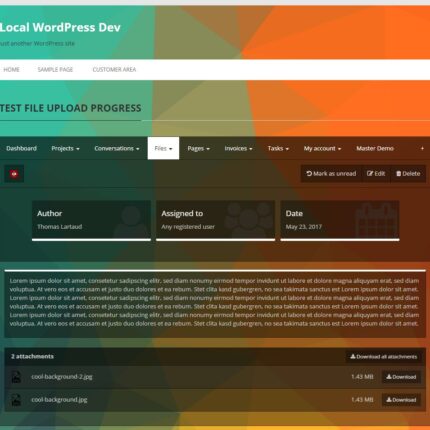Screen dimensions: 430x430
Task: Download all attachments
Action: tap(383, 357)
